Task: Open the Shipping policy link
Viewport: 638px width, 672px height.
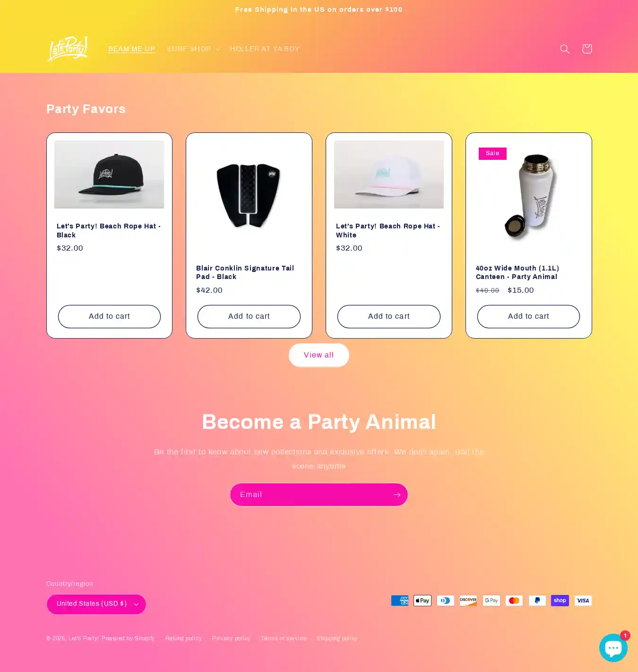Action: [337, 638]
